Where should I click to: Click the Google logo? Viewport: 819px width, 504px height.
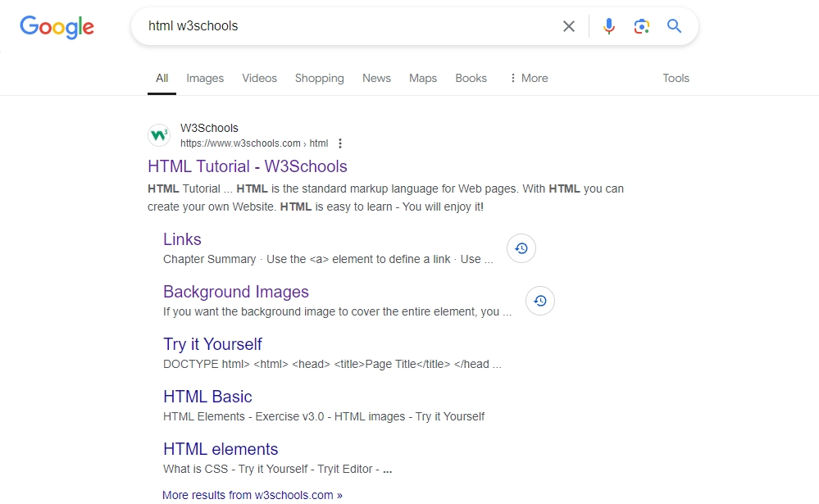57,27
